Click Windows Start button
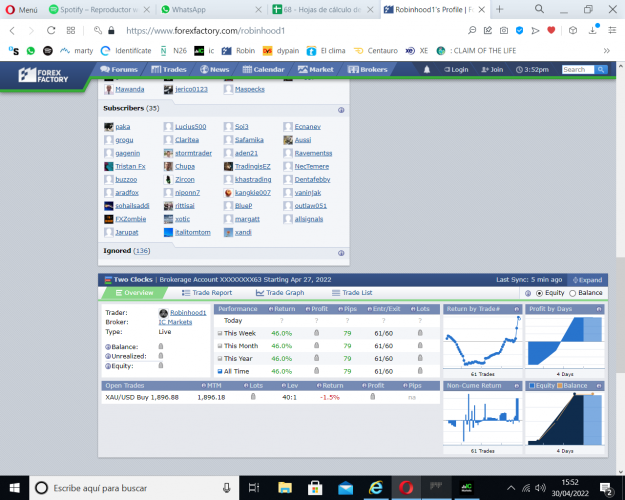Screen dimensions: 625x500 pyautogui.click(x=14, y=488)
